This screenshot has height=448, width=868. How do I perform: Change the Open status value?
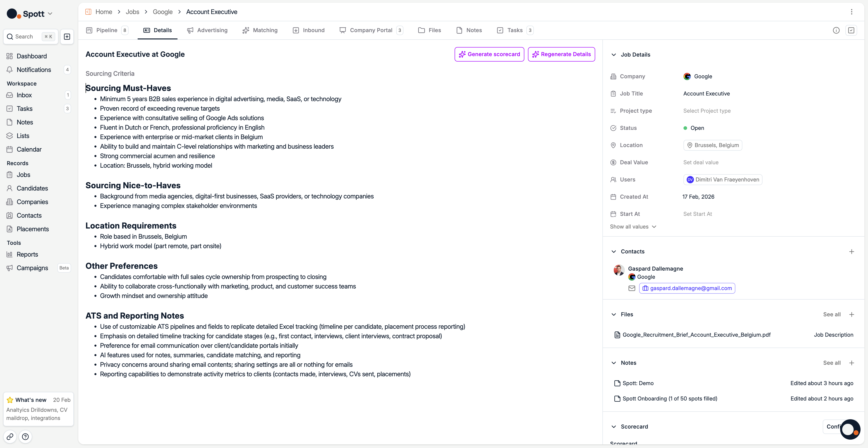click(694, 128)
